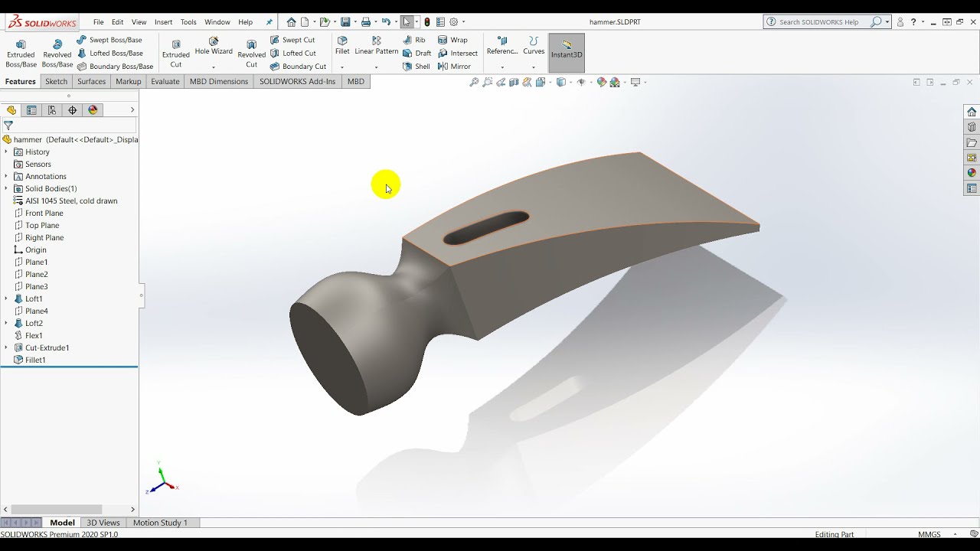Activate the Extruded Cut tool
Viewport: 980px width, 551px height.
click(x=175, y=54)
